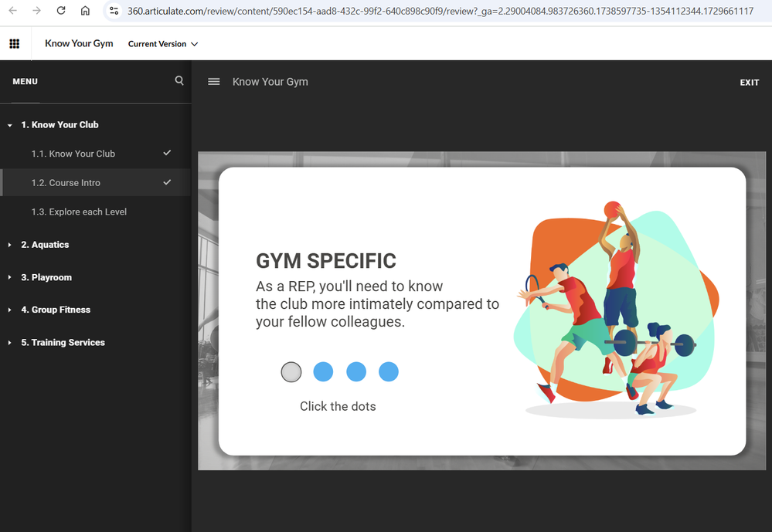Click the athletes illustration
772x532 pixels.
615,310
